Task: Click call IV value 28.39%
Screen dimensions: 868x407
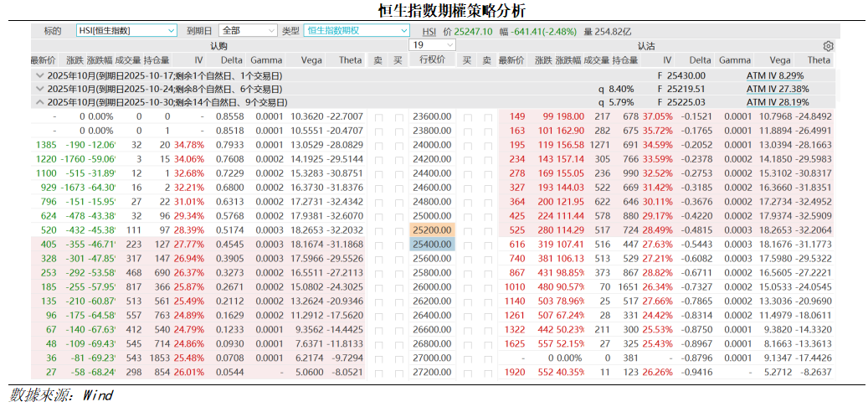Action: (x=189, y=230)
